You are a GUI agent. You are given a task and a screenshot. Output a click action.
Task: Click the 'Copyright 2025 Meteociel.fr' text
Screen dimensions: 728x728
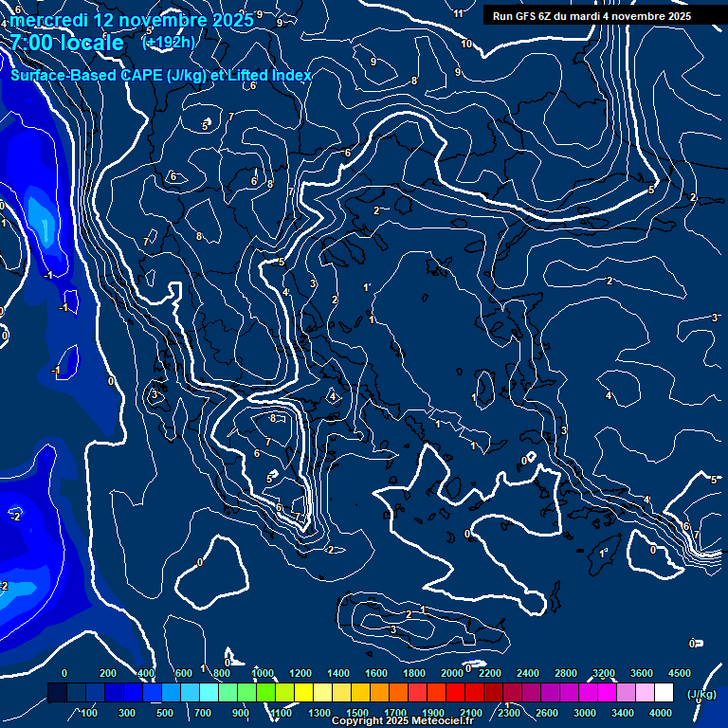point(402,721)
